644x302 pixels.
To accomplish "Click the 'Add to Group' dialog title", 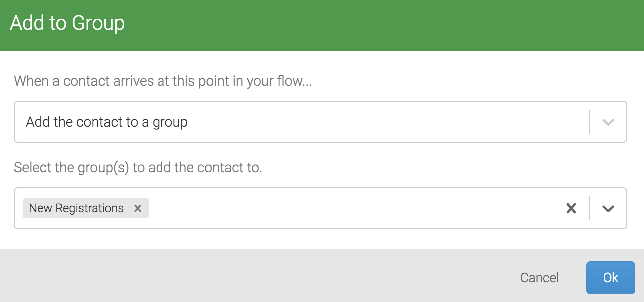I will click(67, 23).
